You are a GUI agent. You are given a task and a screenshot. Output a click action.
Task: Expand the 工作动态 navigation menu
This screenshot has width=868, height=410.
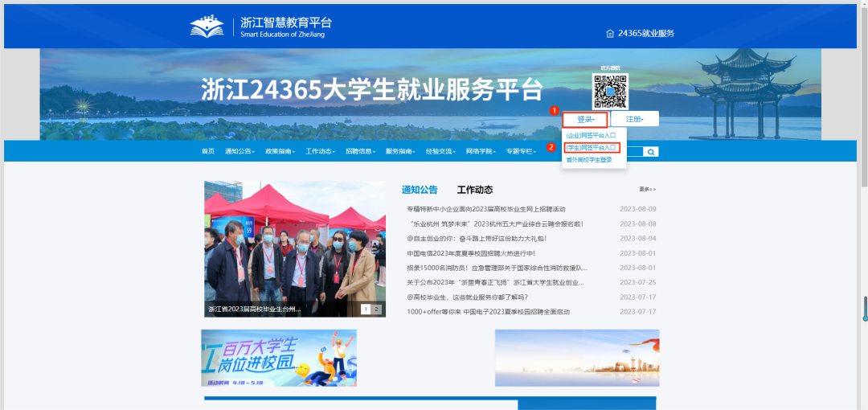click(x=320, y=151)
